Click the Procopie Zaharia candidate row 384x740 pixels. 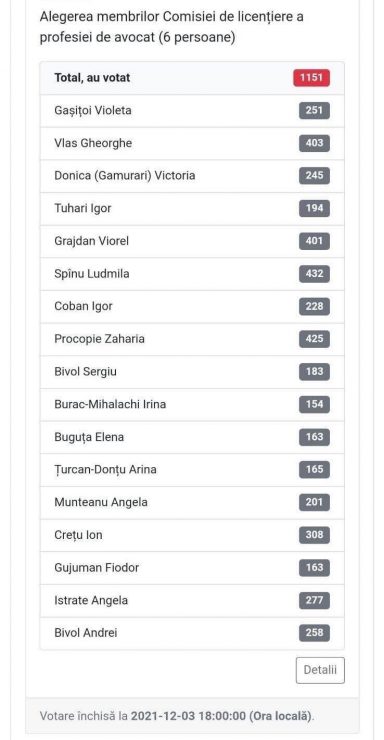(x=192, y=339)
